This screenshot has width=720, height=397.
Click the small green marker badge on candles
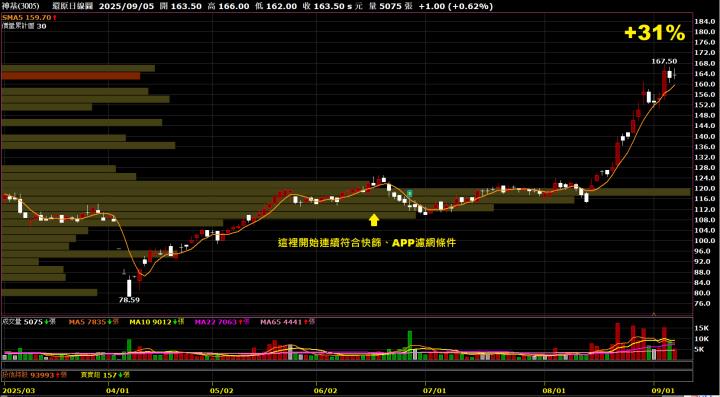click(x=410, y=193)
